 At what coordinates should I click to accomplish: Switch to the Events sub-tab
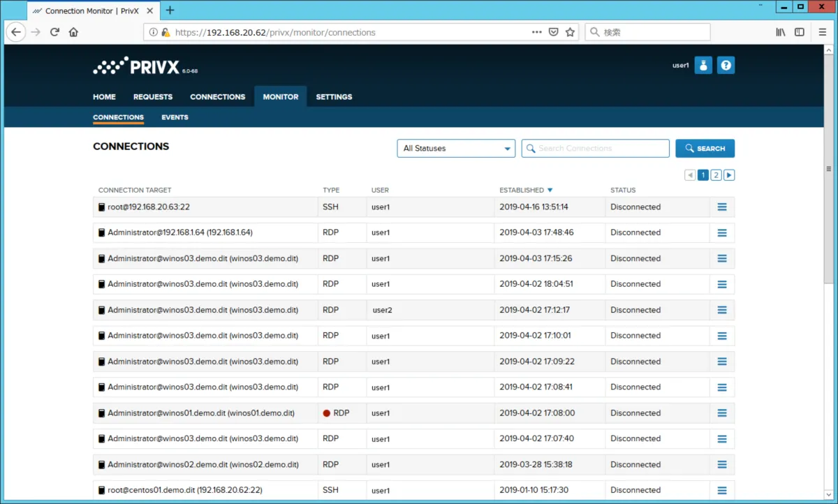click(x=175, y=117)
